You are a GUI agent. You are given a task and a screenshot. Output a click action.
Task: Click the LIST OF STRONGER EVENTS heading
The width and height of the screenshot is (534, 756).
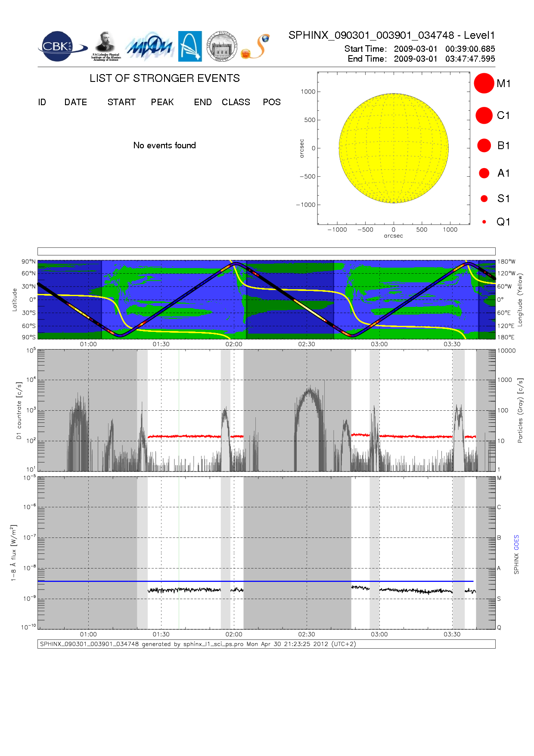[x=165, y=78]
